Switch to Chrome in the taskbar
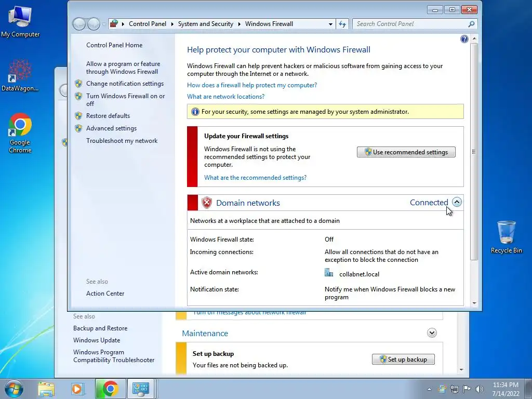Viewport: 532px width, 399px height. point(110,389)
